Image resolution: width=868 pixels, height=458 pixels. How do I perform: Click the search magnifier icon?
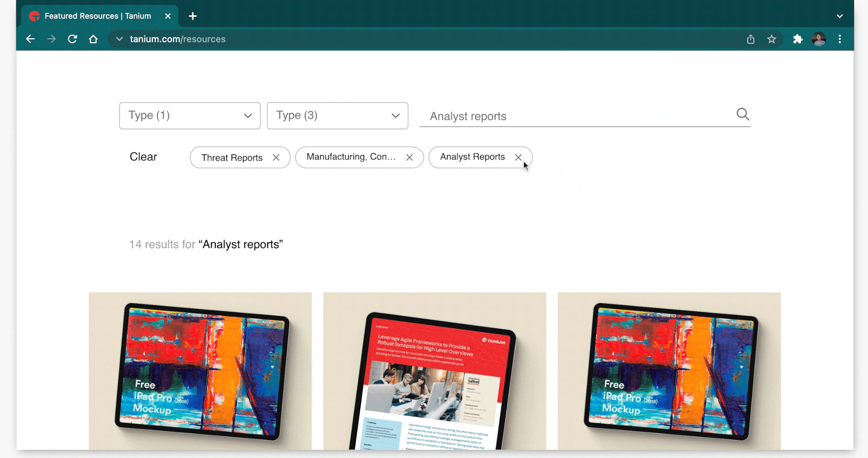743,114
